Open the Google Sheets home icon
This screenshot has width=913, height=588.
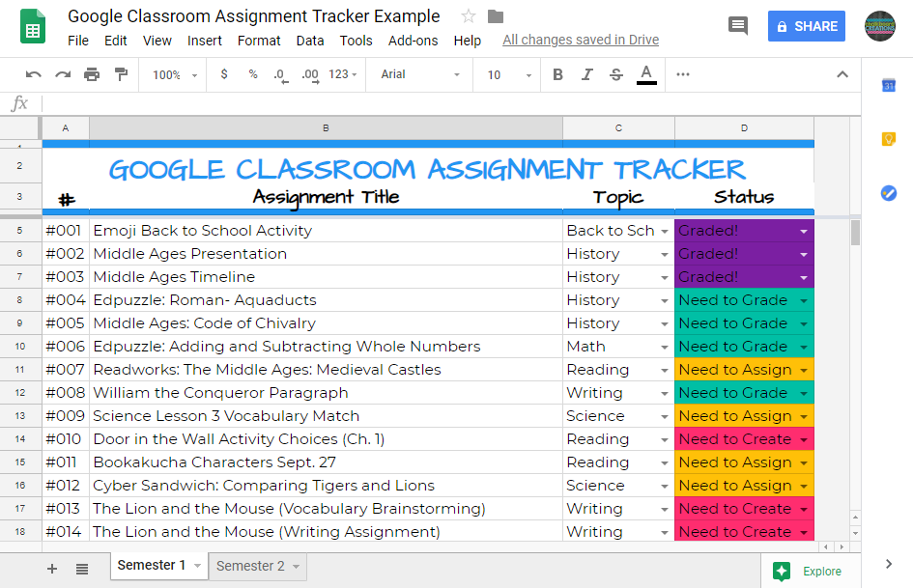coord(33,26)
